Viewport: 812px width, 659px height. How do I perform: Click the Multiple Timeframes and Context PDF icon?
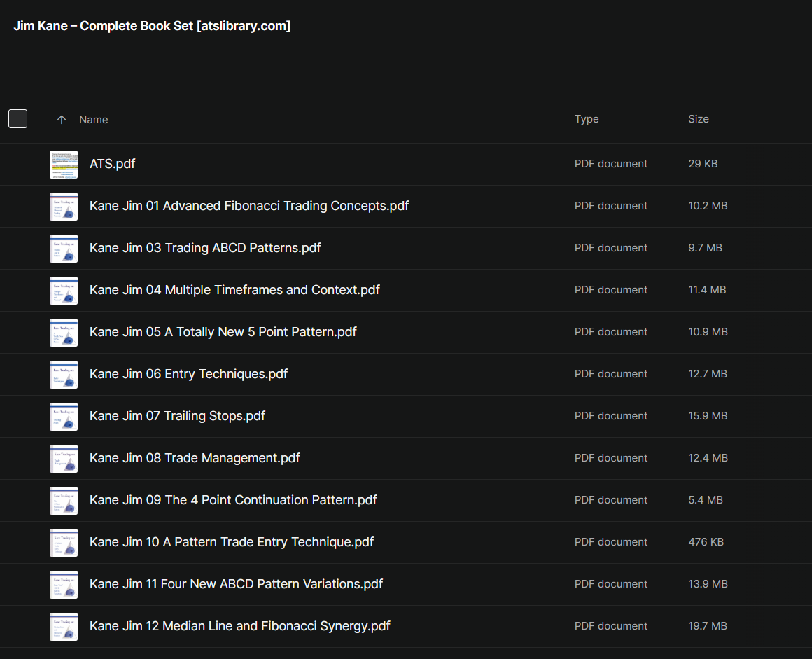coord(64,291)
